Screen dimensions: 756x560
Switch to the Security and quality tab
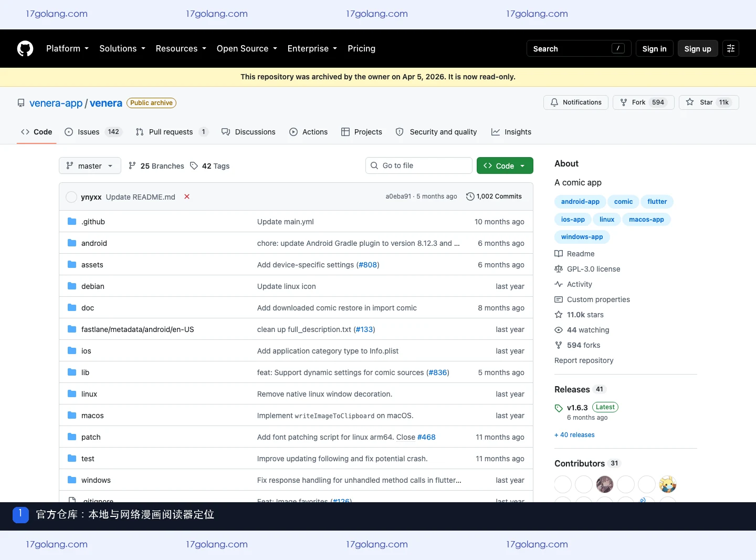436,132
